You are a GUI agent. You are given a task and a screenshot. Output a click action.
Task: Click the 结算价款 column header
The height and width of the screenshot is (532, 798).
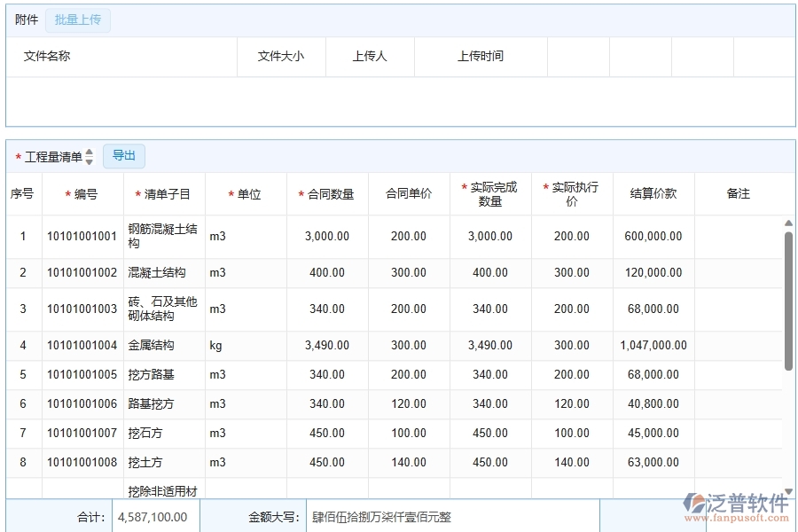coord(653,193)
